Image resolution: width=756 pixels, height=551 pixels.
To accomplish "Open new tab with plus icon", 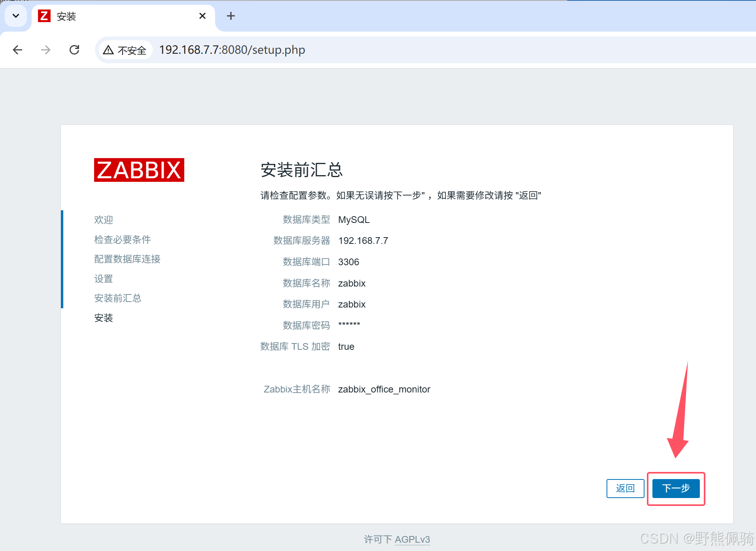I will click(x=231, y=16).
